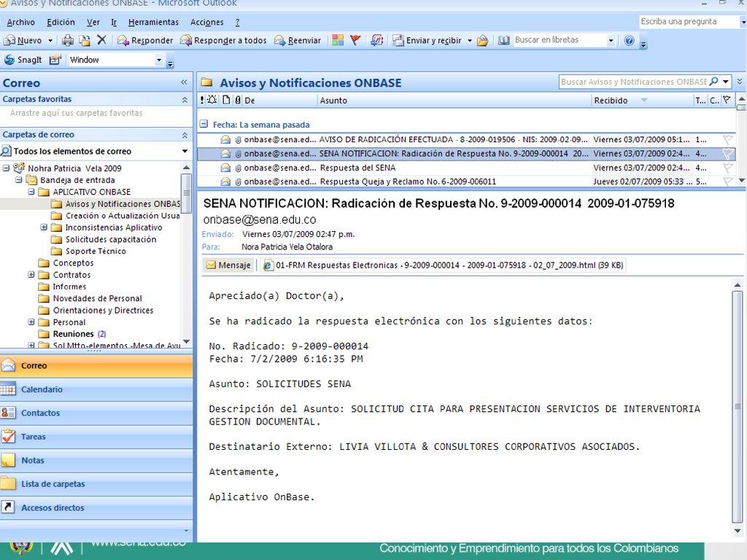747x560 pixels.
Task: Open the Acciones menu
Action: click(x=206, y=22)
